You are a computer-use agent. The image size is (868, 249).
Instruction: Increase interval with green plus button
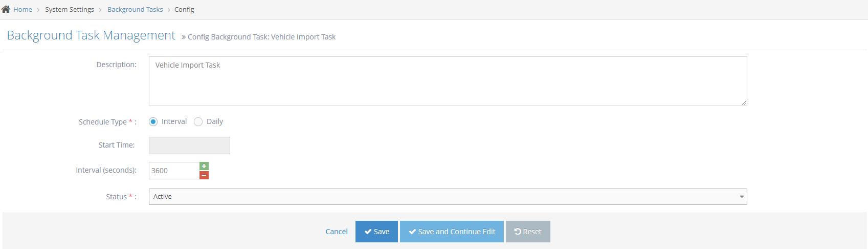(204, 166)
